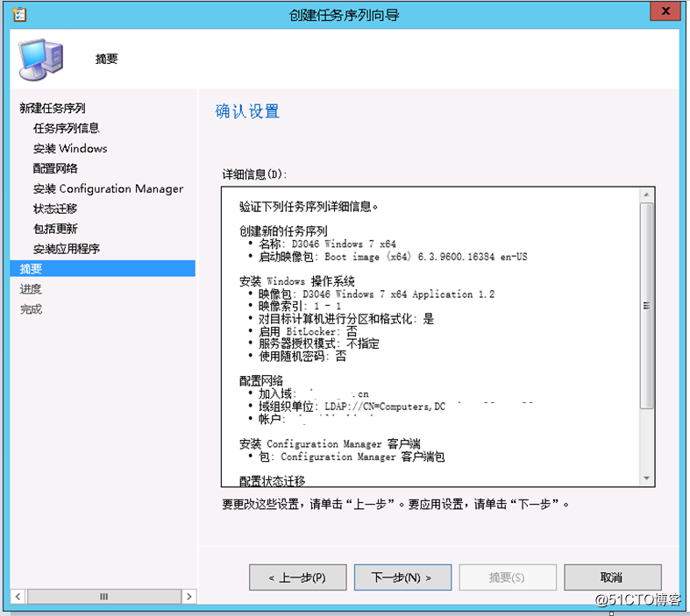
Task: Go to the 安装 Windows step
Action: pos(70,149)
